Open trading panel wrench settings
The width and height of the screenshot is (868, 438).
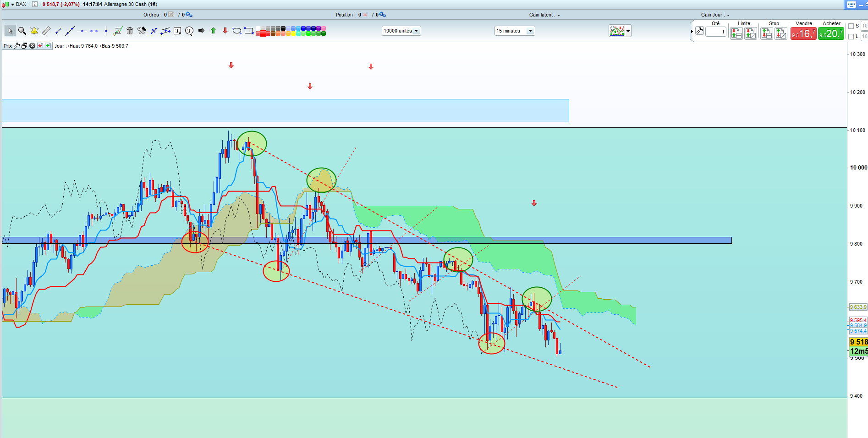[x=699, y=31]
